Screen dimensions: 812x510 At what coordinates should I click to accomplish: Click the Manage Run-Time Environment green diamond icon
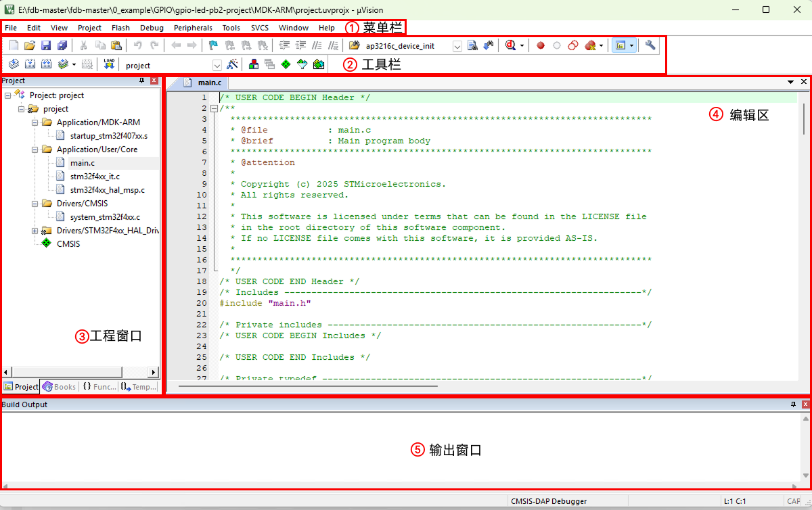286,64
